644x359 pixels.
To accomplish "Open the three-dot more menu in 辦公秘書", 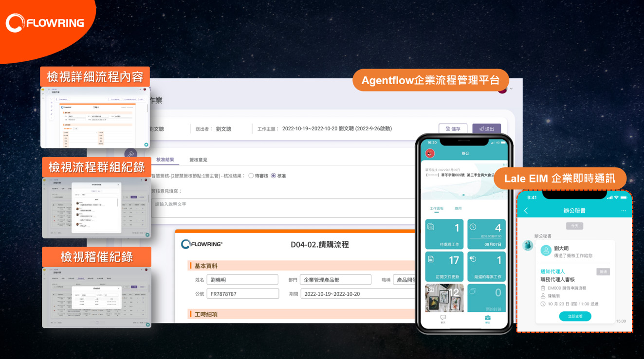I will pyautogui.click(x=624, y=211).
